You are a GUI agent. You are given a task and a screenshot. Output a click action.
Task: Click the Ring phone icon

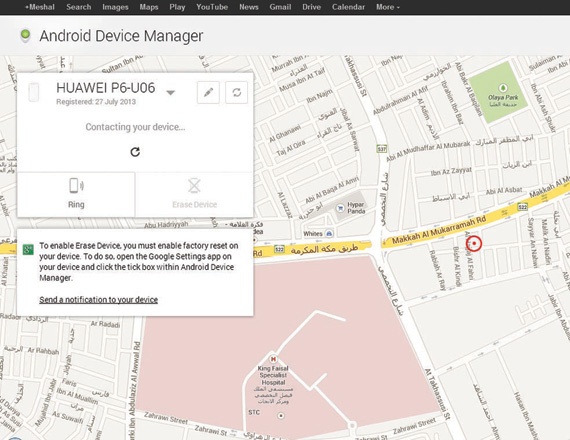tap(76, 186)
